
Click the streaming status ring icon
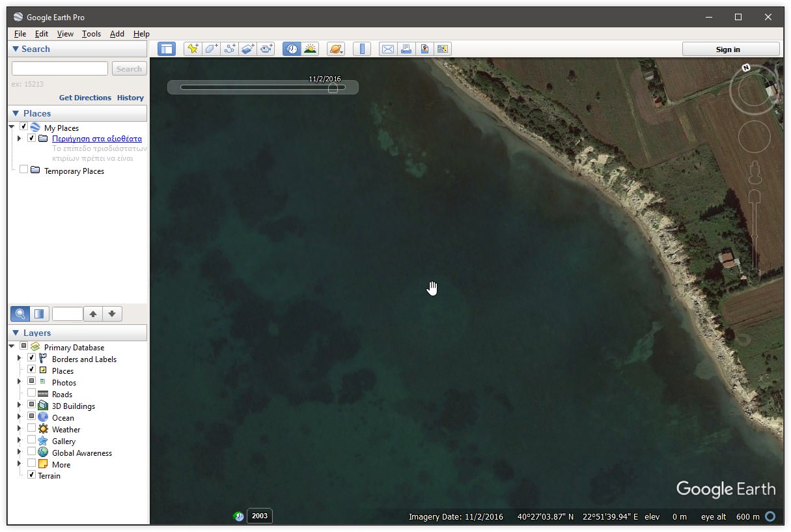[x=771, y=516]
